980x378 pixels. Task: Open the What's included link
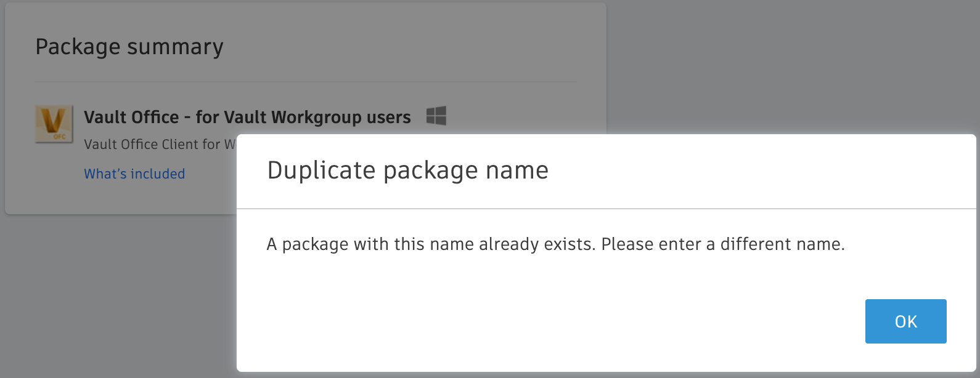[x=134, y=174]
